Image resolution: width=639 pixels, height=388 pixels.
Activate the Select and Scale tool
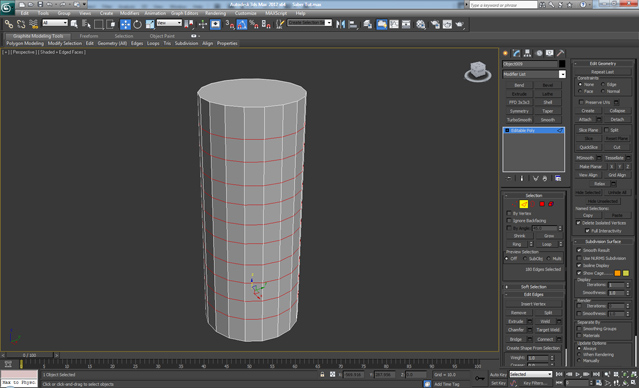click(x=150, y=24)
